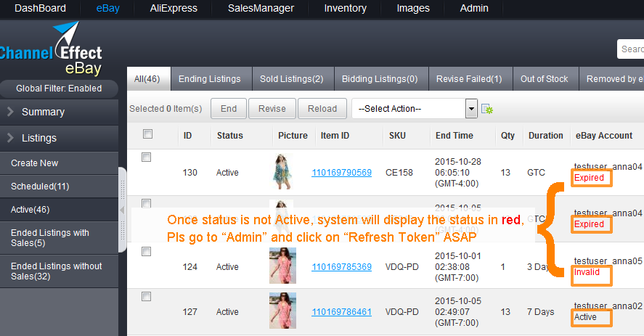
Task: Switch to Revise Failed(1) tab
Action: (470, 79)
